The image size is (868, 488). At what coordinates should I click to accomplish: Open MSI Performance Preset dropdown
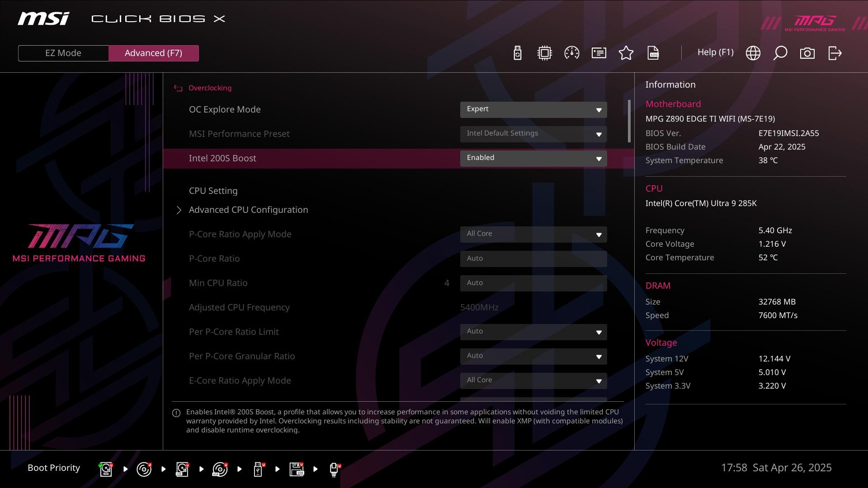click(533, 134)
